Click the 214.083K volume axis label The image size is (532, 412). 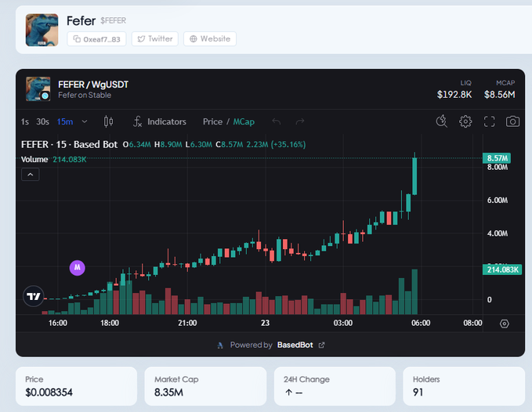pos(502,269)
